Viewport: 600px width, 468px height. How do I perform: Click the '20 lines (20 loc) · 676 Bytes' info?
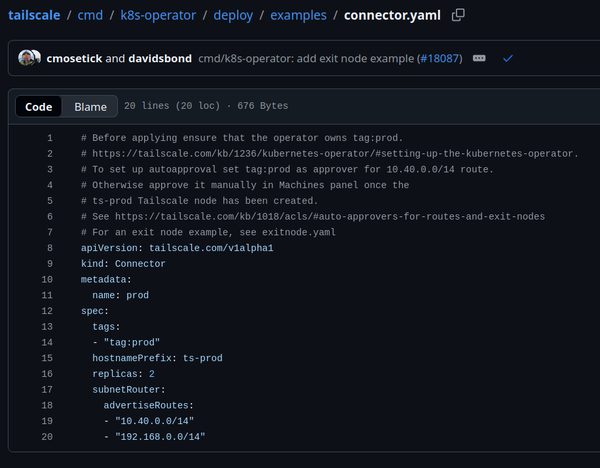[x=206, y=106]
